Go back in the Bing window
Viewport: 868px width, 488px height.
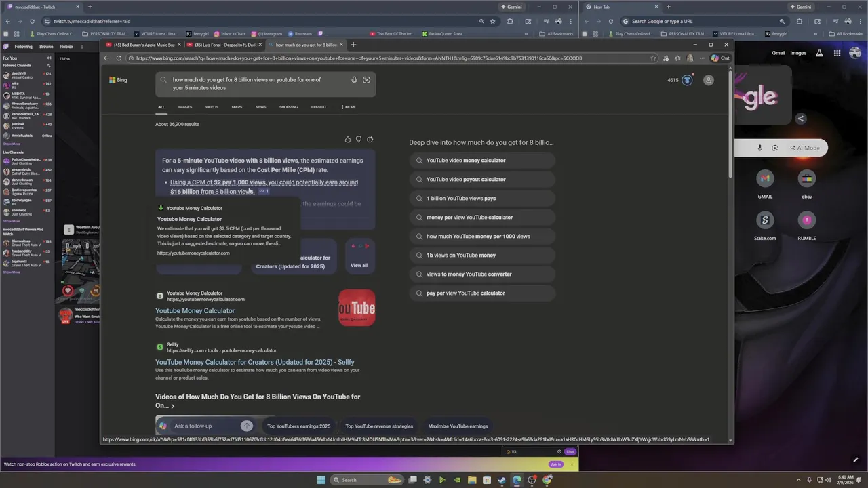106,58
